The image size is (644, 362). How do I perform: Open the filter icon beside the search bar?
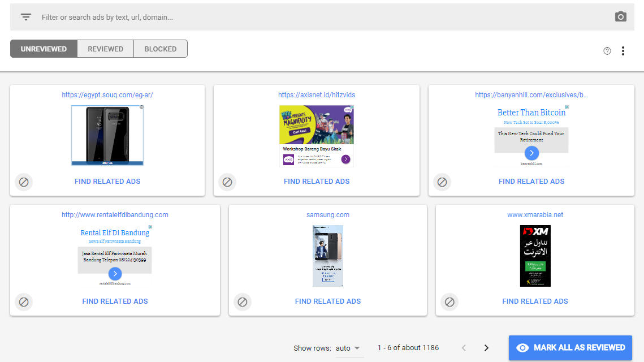click(25, 16)
